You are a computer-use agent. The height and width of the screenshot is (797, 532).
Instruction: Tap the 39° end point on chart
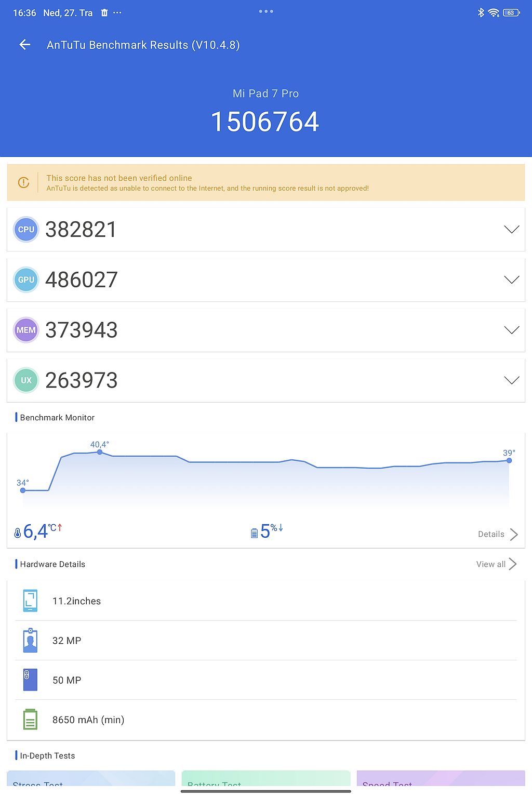(509, 460)
